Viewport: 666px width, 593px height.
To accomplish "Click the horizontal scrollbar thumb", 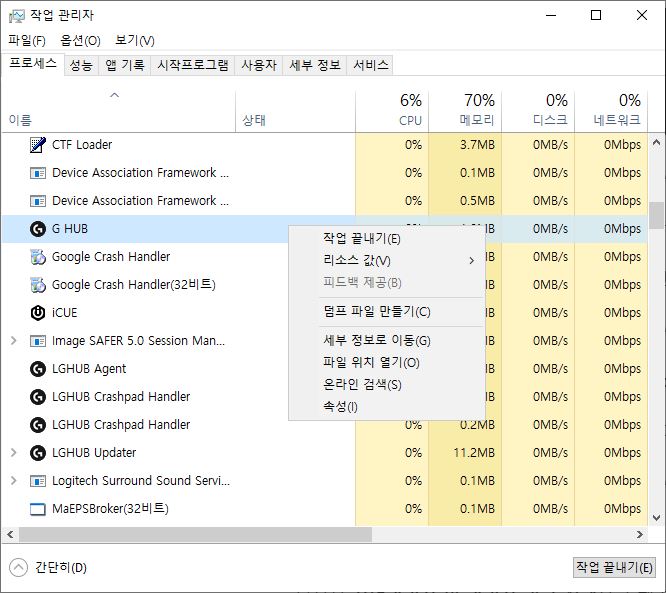I will pyautogui.click(x=195, y=534).
